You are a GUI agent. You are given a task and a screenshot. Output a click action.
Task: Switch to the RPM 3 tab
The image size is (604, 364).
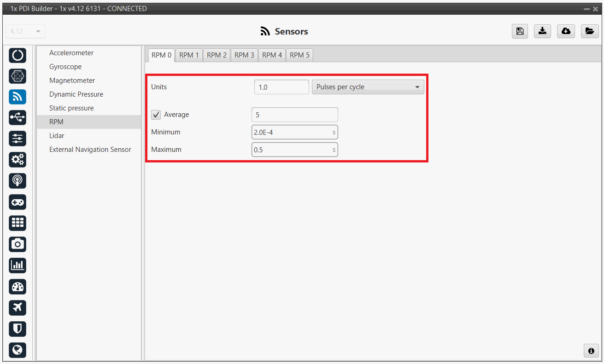click(244, 55)
